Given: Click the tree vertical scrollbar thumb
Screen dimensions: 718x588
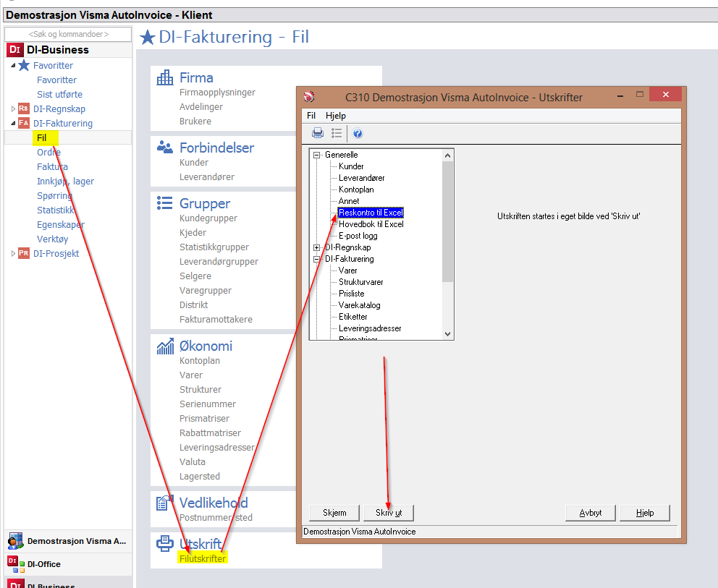Looking at the screenshot, I should (448, 221).
